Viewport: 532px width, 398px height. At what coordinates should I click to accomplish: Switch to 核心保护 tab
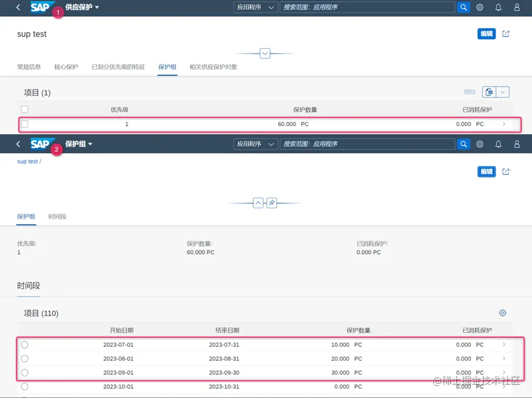(66, 67)
